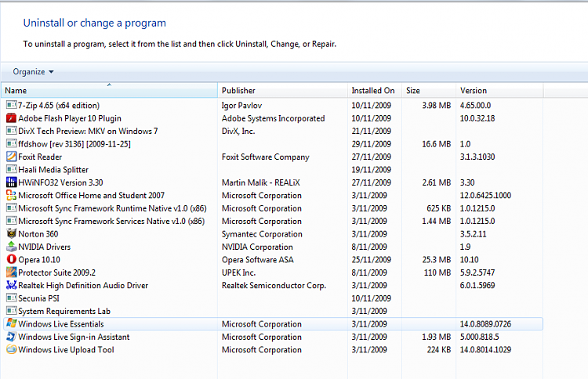Select the NVIDIA Drivers name
This screenshot has width=588, height=379.
[44, 247]
